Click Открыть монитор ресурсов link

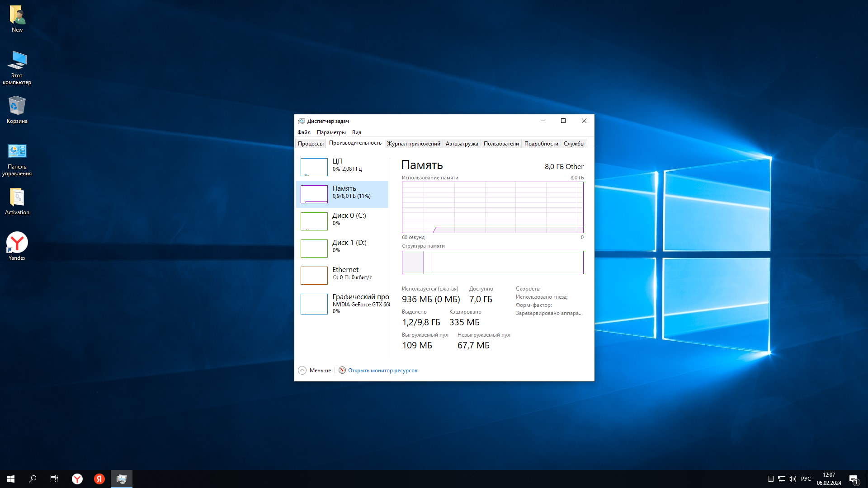click(382, 371)
